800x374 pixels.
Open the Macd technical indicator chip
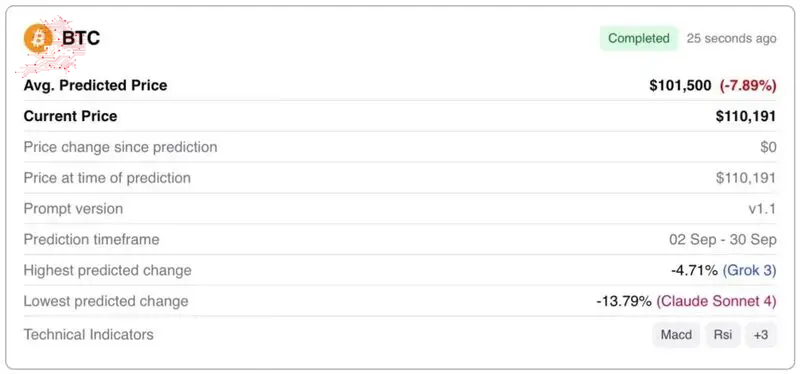pos(677,335)
